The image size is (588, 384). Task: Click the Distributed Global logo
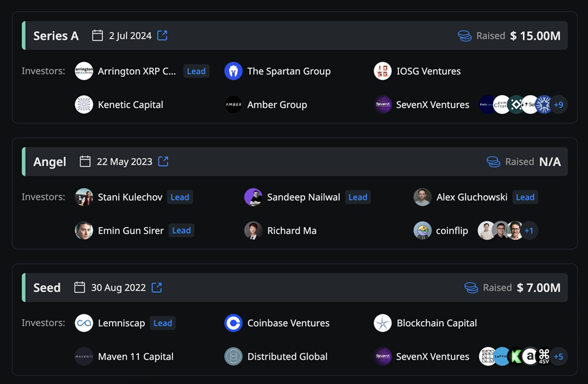233,357
